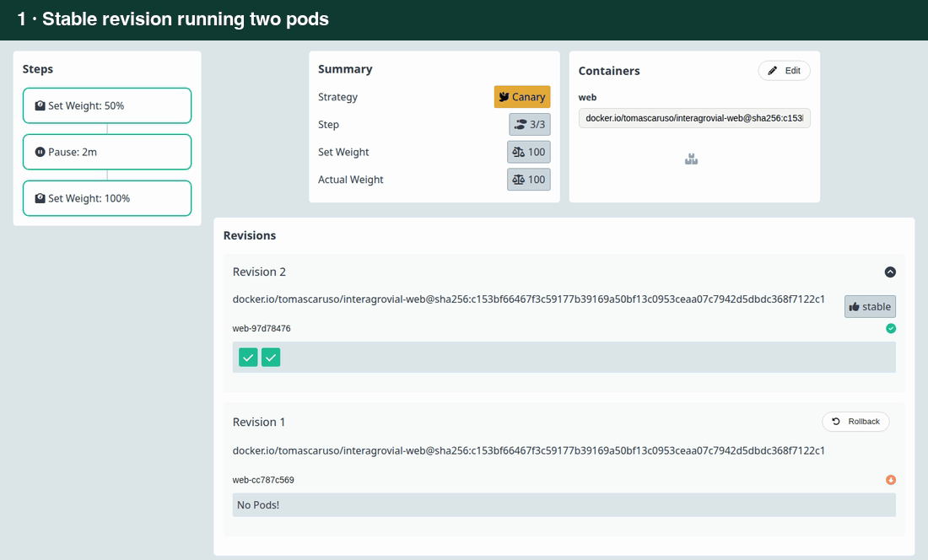Click the Set Weight 100 scale badge

pyautogui.click(x=528, y=152)
